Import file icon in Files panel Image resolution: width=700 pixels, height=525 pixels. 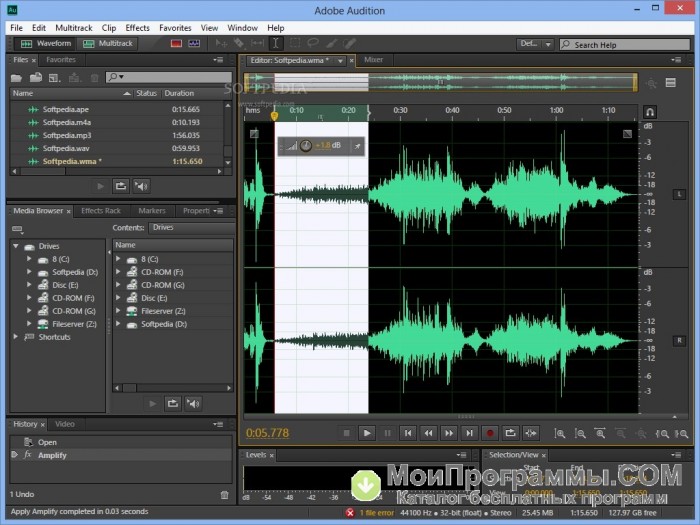coord(36,78)
